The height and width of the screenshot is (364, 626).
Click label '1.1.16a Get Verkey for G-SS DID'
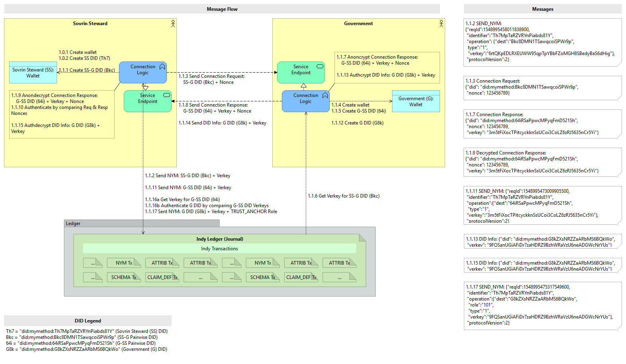pyautogui.click(x=182, y=200)
